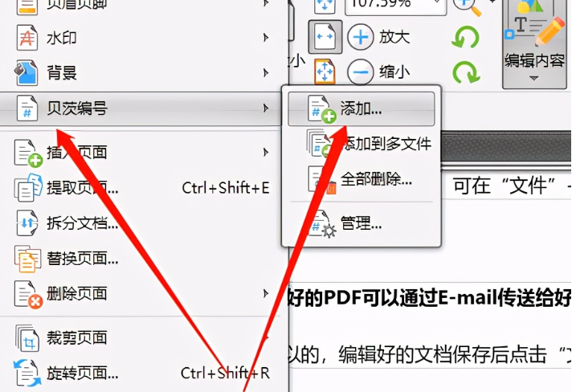Click the header and footer menu icon

pyautogui.click(x=27, y=6)
